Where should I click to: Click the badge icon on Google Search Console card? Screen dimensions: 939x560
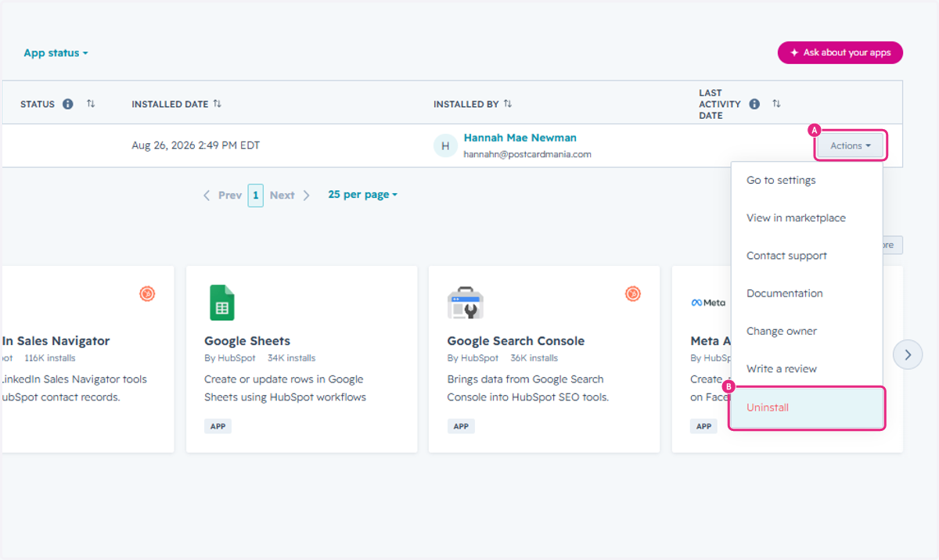pyautogui.click(x=633, y=293)
